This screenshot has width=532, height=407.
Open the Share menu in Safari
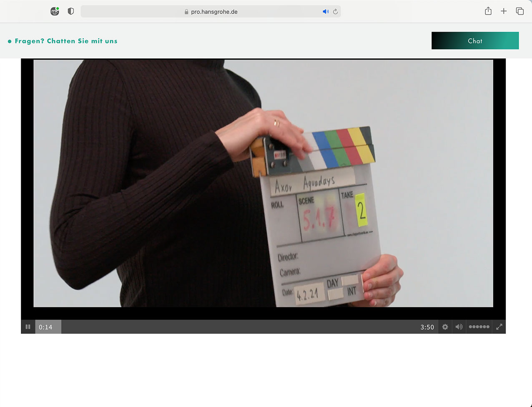(x=488, y=11)
